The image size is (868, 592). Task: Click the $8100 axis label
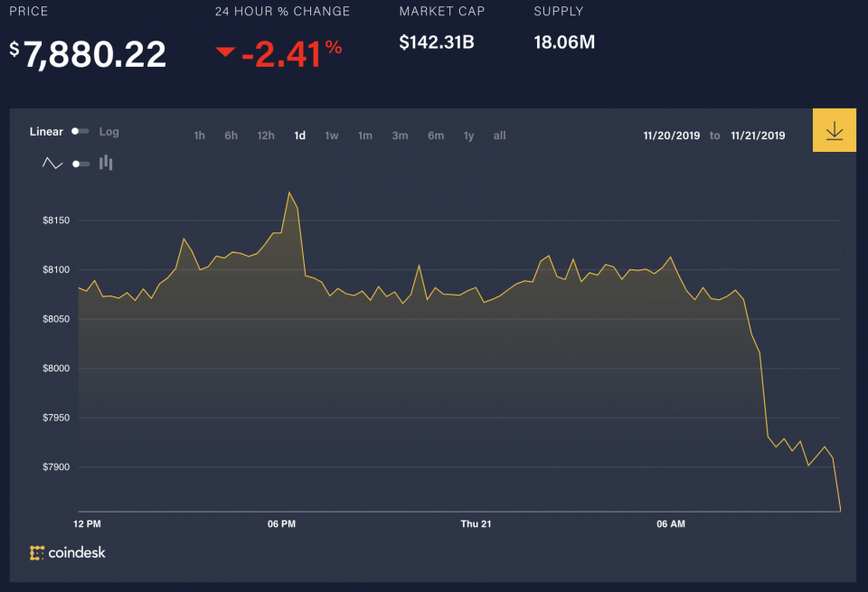[x=56, y=269]
